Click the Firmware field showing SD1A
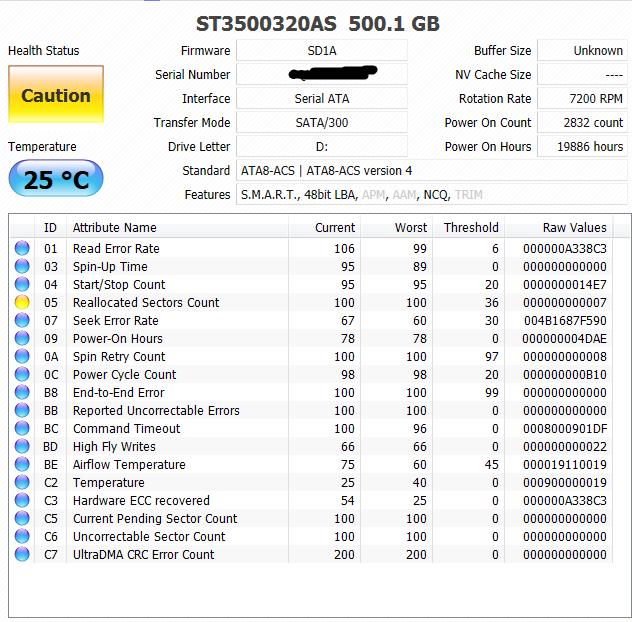Screen dimensions: 632x622 click(322, 50)
